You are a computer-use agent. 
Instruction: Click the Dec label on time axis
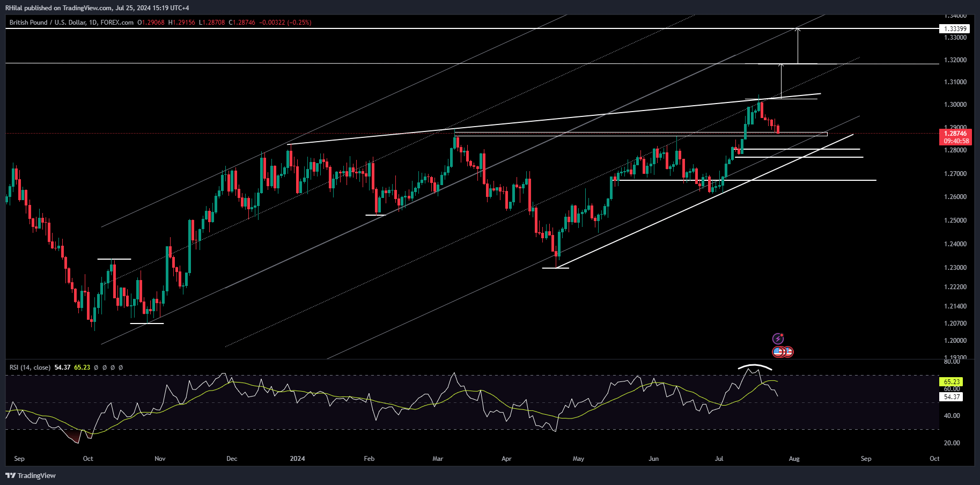pyautogui.click(x=232, y=459)
